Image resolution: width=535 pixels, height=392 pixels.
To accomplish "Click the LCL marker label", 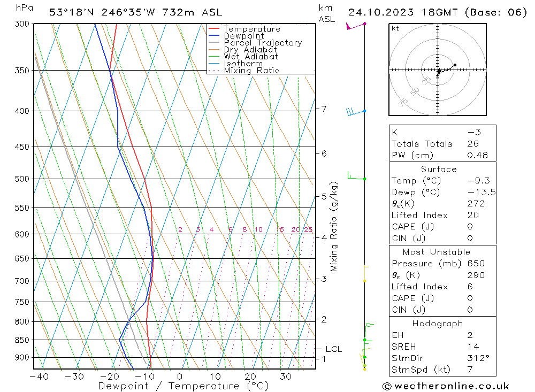I will (334, 349).
